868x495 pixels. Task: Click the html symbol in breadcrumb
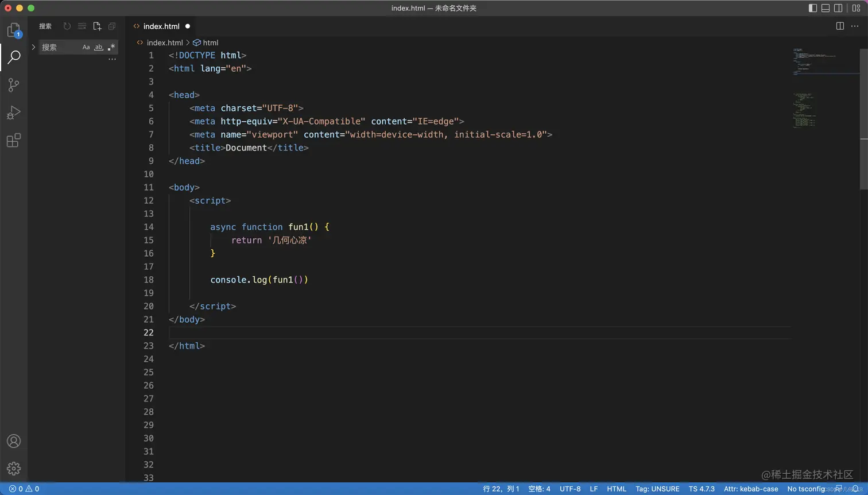[206, 42]
